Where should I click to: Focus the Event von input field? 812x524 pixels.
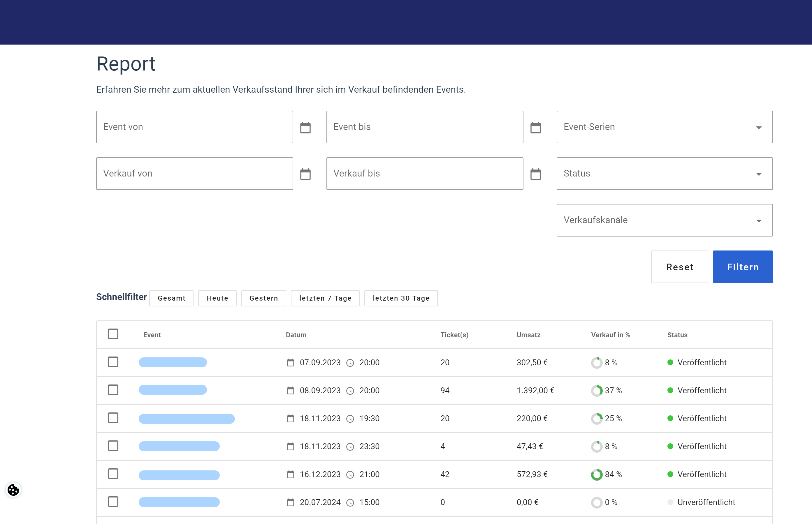[194, 127]
